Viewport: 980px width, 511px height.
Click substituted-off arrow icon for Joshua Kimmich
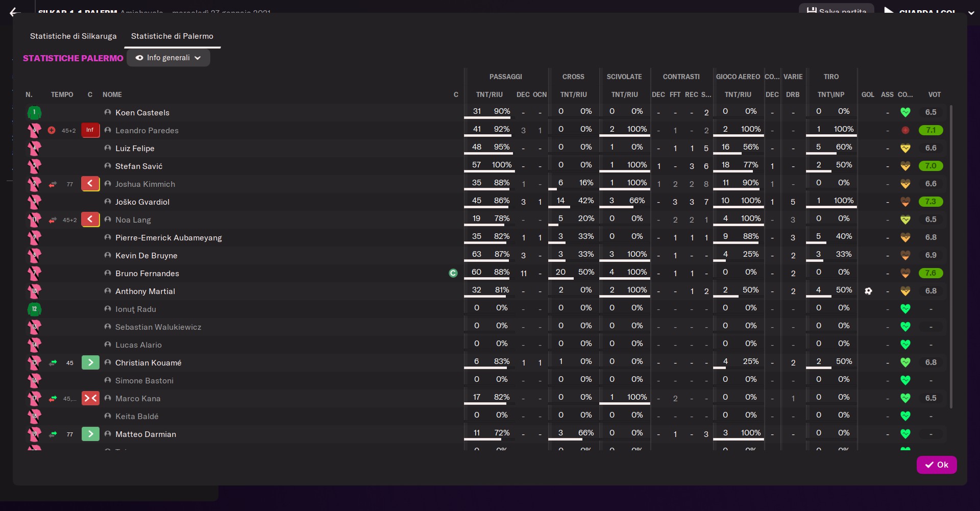coord(53,184)
